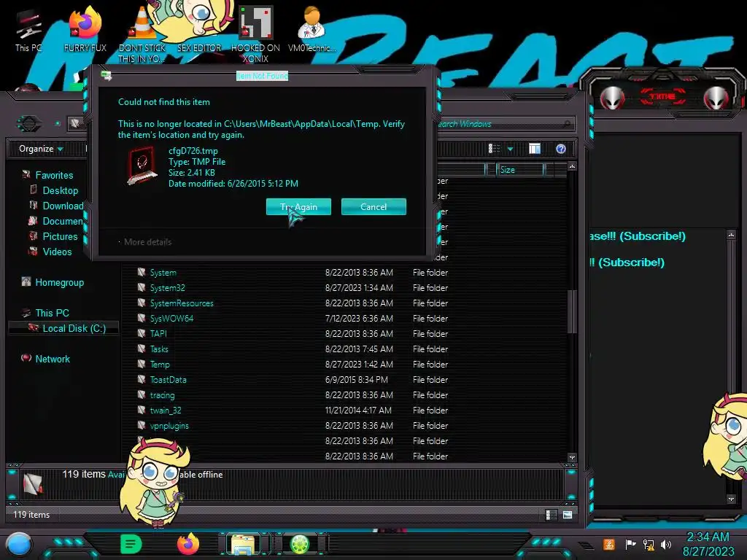Image resolution: width=747 pixels, height=560 pixels.
Task: Open VMOTechnic desktop shortcut
Action: [311, 30]
